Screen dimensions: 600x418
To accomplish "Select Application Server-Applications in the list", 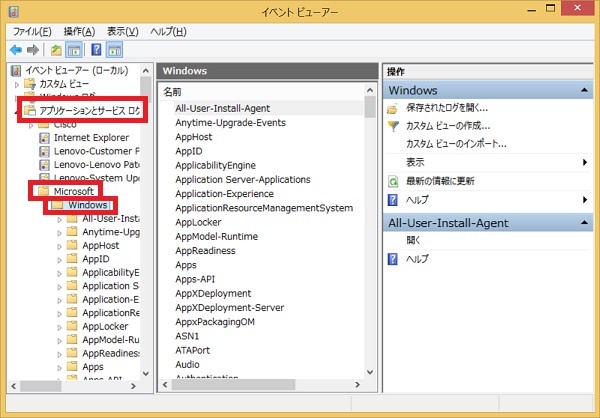I will (x=243, y=180).
